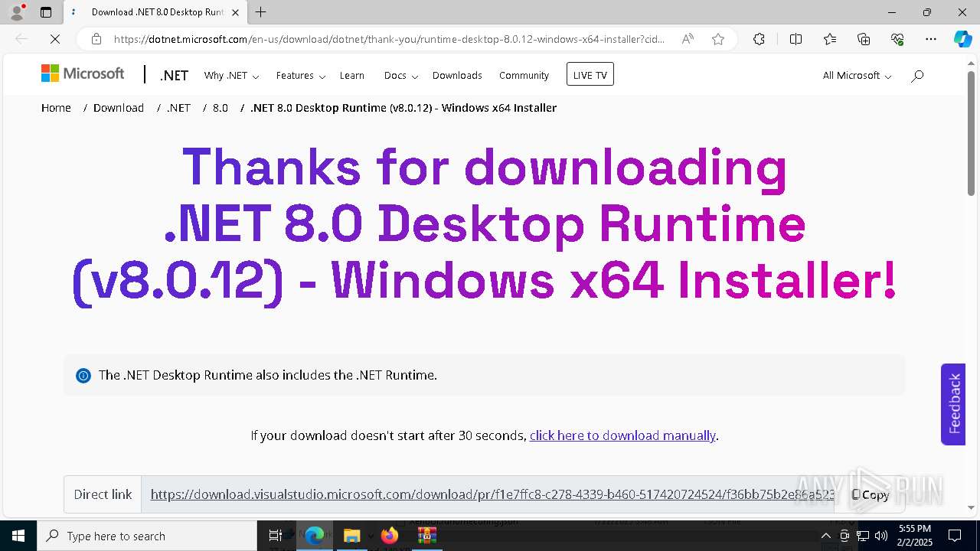Open the Feedback side button

(953, 403)
